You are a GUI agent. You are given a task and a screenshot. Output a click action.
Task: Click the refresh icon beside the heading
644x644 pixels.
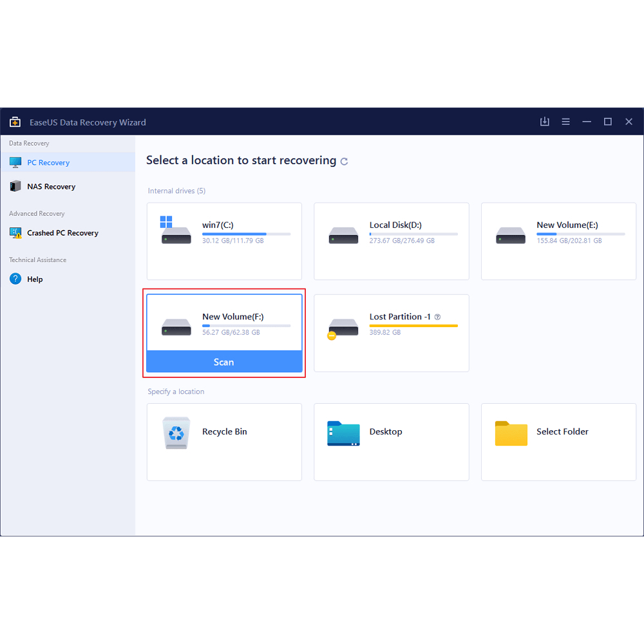(x=344, y=162)
